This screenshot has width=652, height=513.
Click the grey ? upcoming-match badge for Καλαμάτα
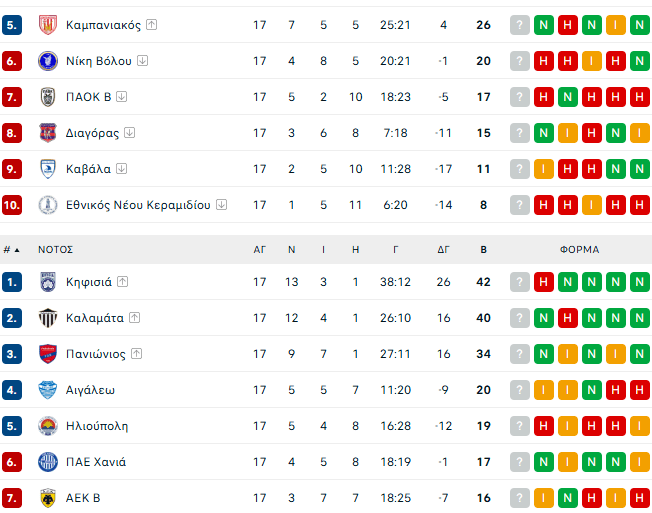click(x=520, y=318)
